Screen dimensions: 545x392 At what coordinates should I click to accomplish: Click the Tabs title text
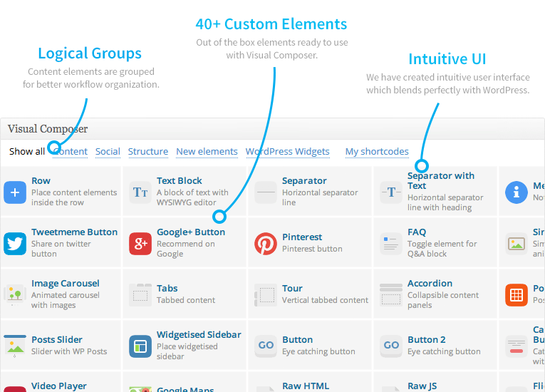tap(167, 289)
